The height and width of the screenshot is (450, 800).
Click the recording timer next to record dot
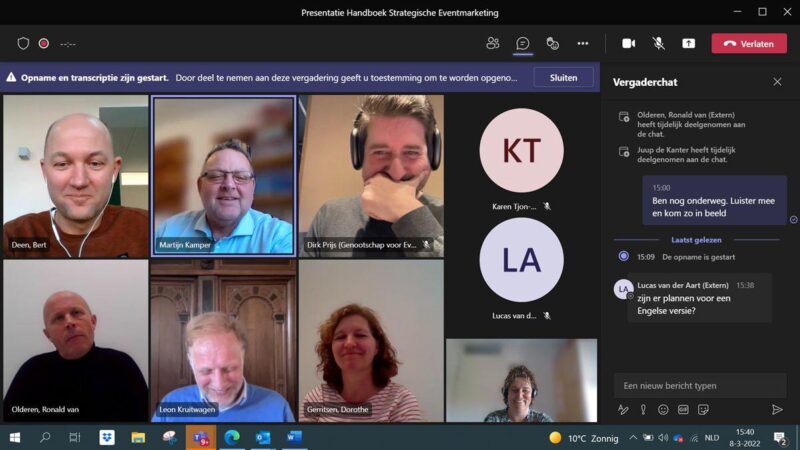coord(68,44)
